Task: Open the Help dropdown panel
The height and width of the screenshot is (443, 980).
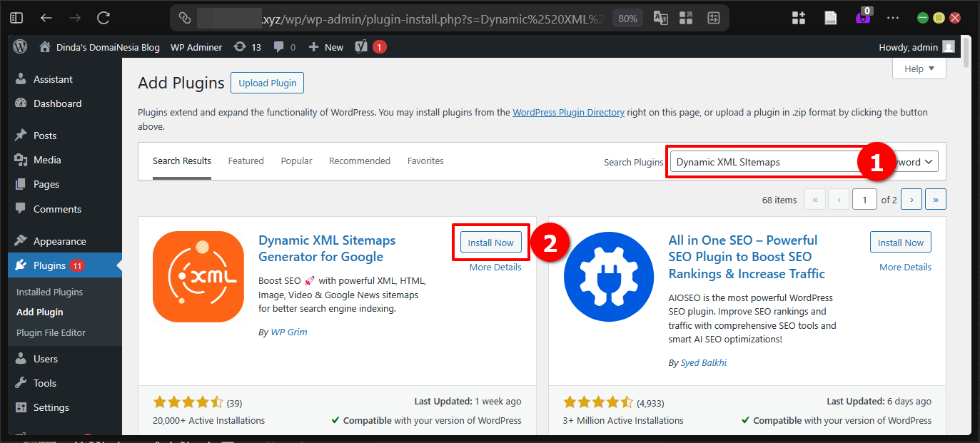Action: [x=919, y=68]
